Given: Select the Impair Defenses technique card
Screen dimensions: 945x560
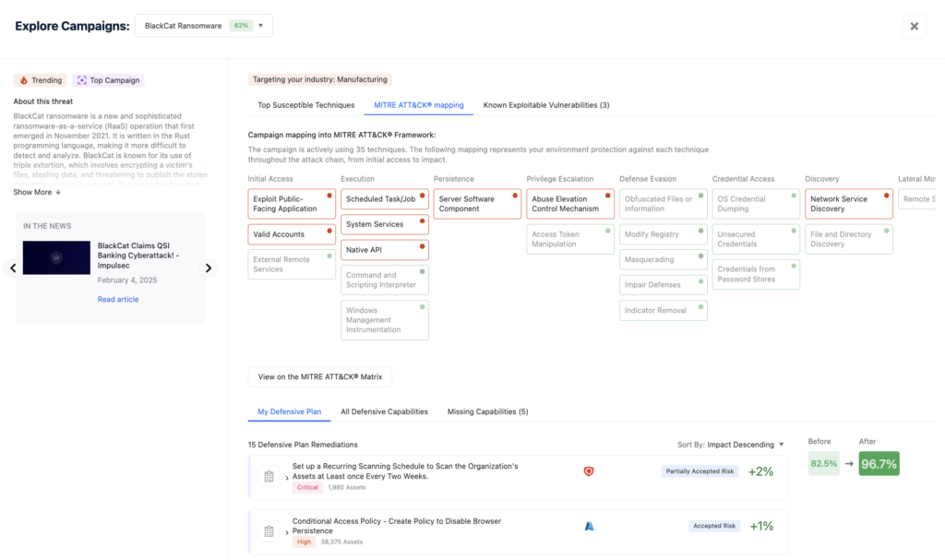Looking at the screenshot, I should (663, 285).
